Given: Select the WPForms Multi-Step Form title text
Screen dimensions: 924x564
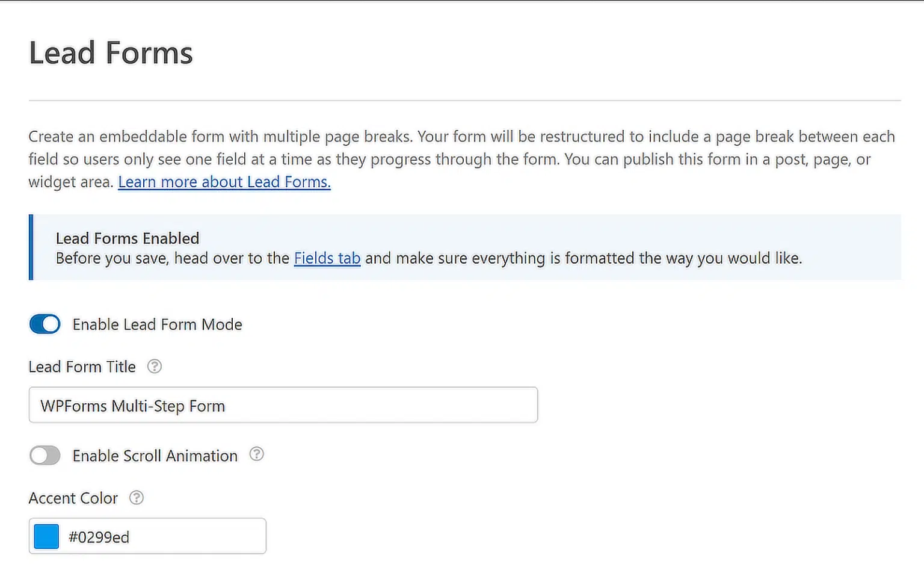Looking at the screenshot, I should pyautogui.click(x=132, y=405).
